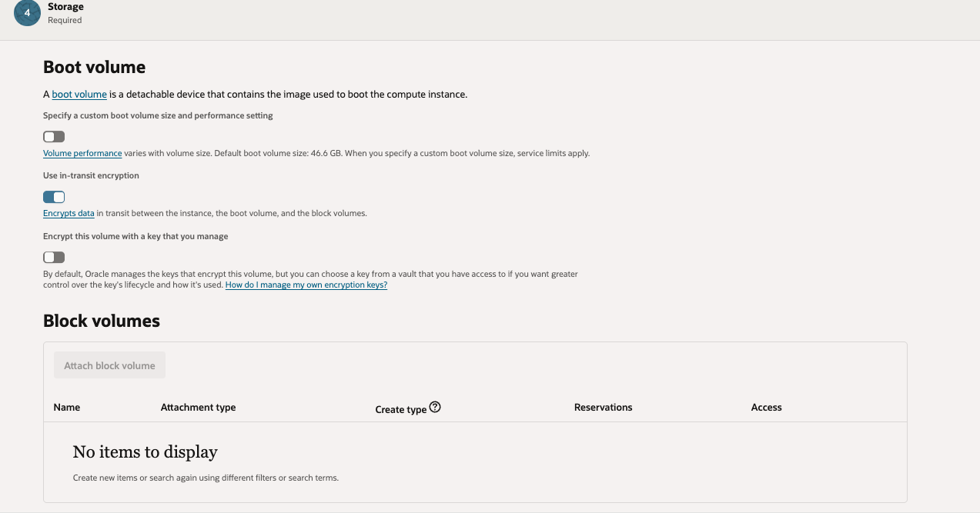This screenshot has width=980, height=513.
Task: Click the Required text under Storage
Action: point(65,21)
